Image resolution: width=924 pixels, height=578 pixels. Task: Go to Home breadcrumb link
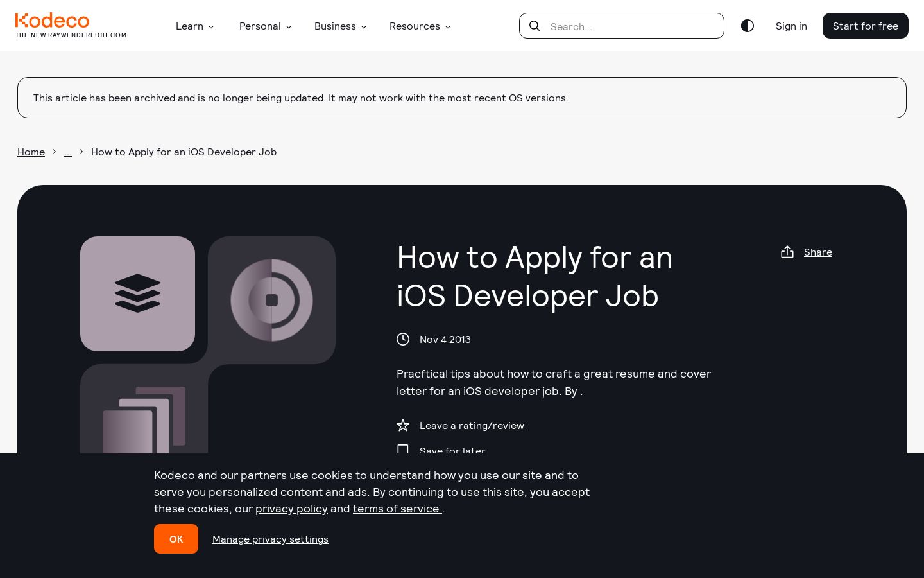click(x=31, y=152)
